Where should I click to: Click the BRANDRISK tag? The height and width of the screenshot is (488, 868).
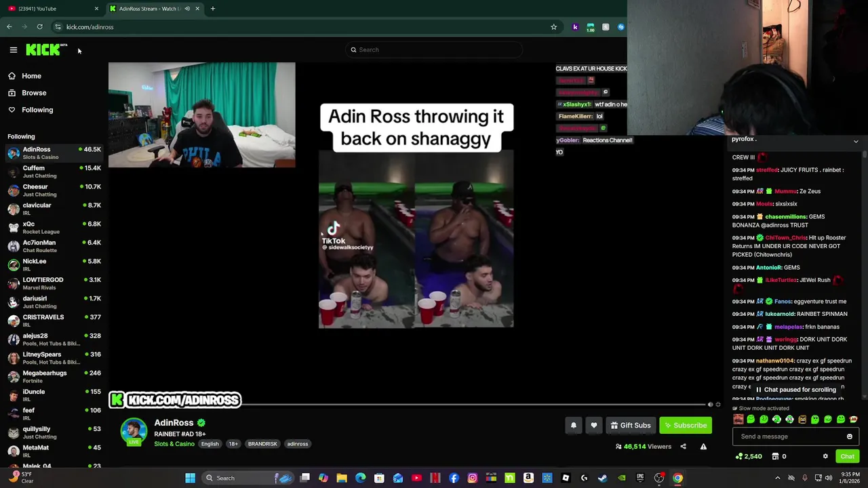pyautogui.click(x=262, y=444)
